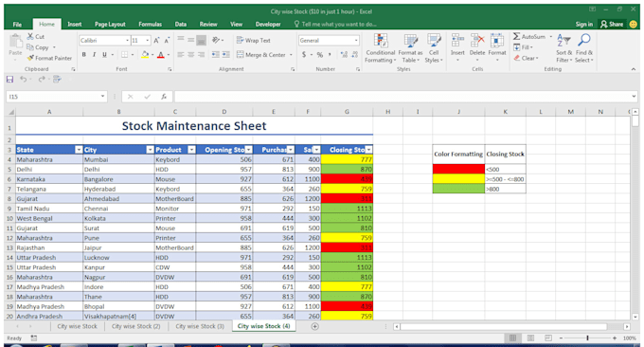This screenshot has height=347, width=644.
Task: Open the Format cells menu icon
Action: tap(497, 41)
